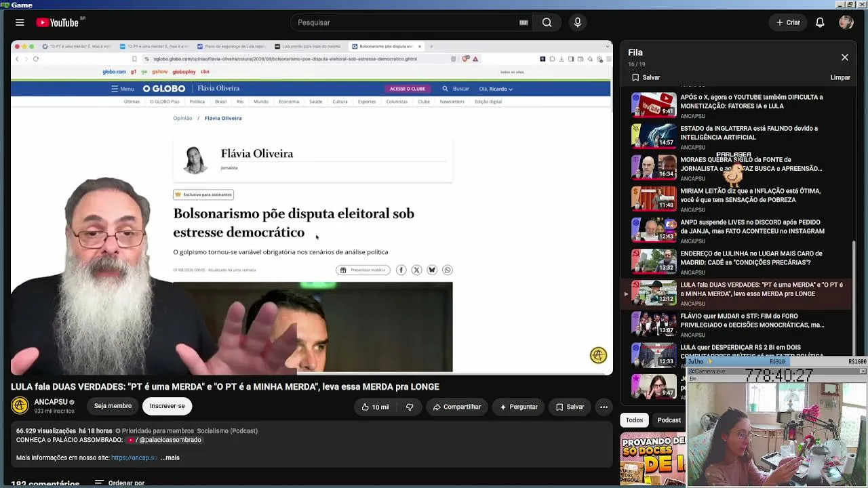Image resolution: width=868 pixels, height=488 pixels.
Task: Select queue title 'MORAES QUEBRA SIGILO da FONTE'
Action: tap(751, 164)
